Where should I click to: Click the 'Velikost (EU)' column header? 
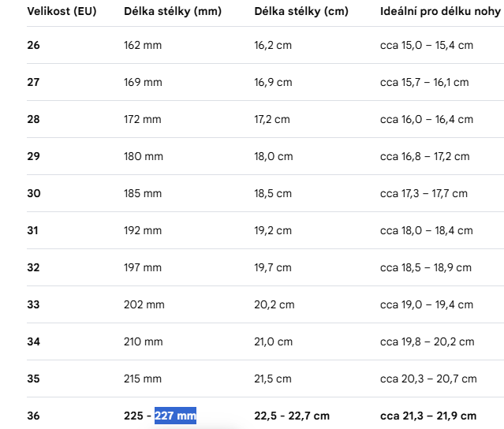[62, 11]
